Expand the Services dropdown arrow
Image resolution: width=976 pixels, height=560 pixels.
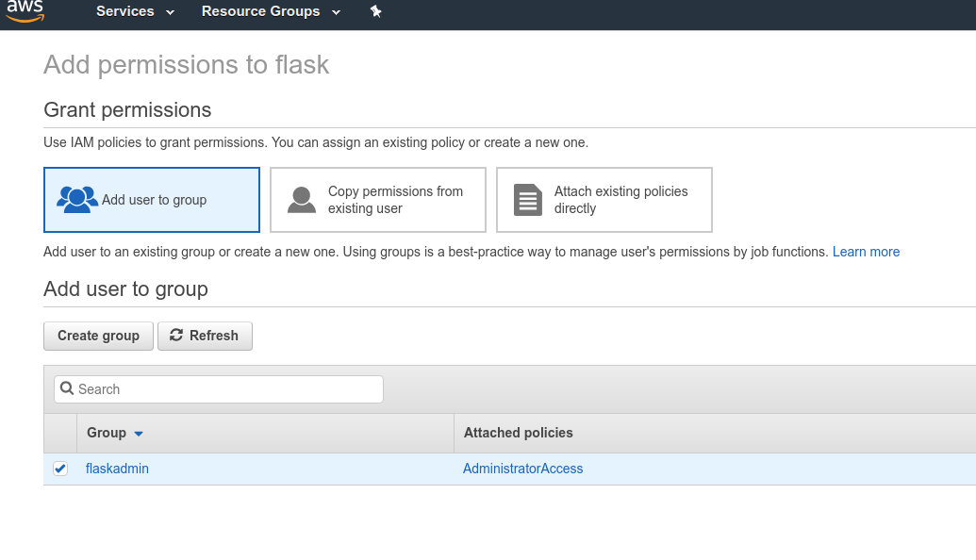pyautogui.click(x=170, y=12)
